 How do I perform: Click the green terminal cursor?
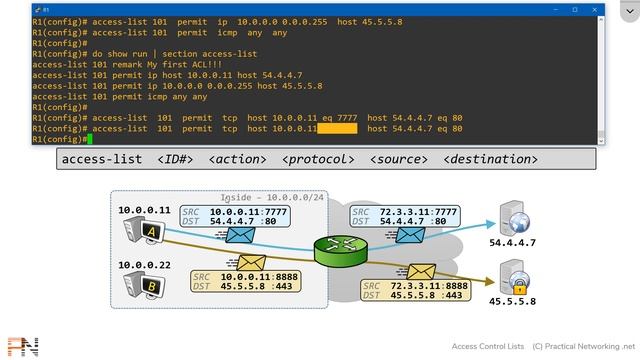coord(90,139)
